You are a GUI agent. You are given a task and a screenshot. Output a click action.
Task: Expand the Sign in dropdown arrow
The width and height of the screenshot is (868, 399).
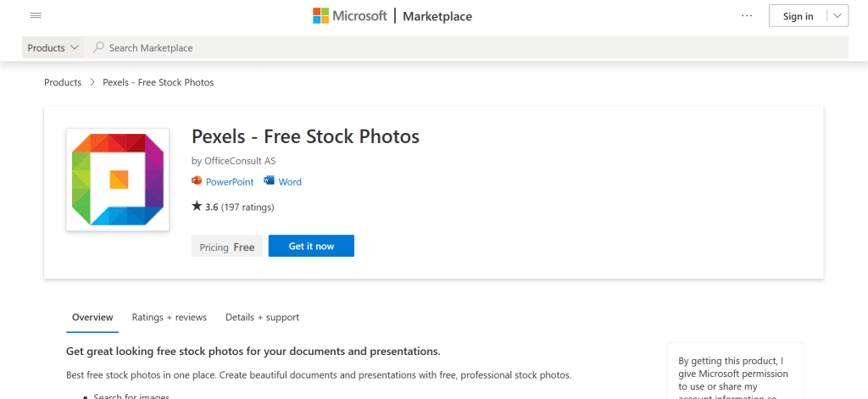point(837,16)
